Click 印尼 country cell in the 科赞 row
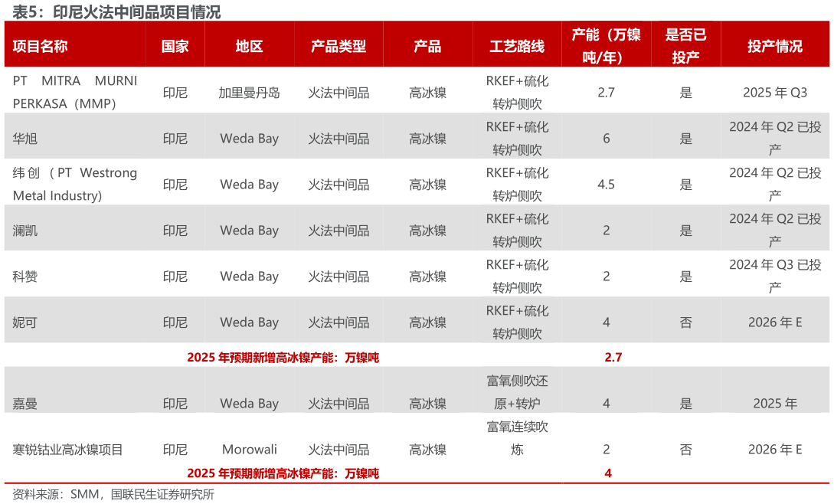 175,277
